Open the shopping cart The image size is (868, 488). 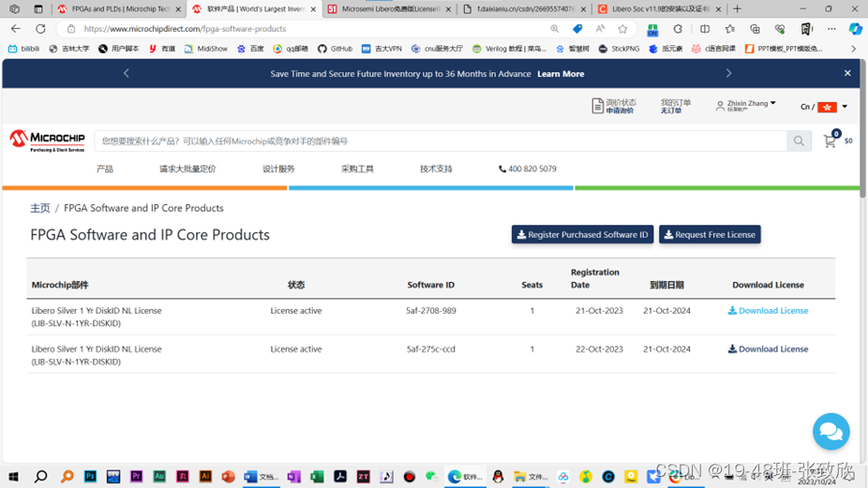(x=830, y=140)
